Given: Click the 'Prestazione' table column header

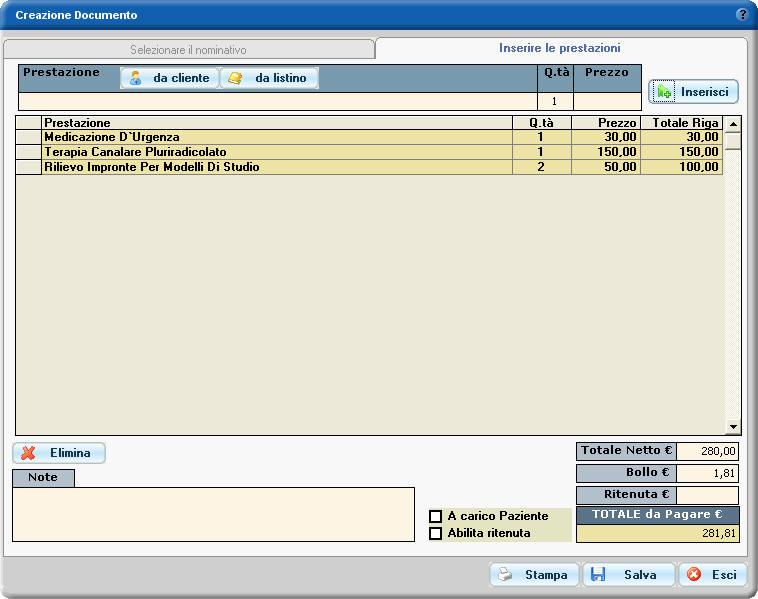Looking at the screenshot, I should 277,123.
